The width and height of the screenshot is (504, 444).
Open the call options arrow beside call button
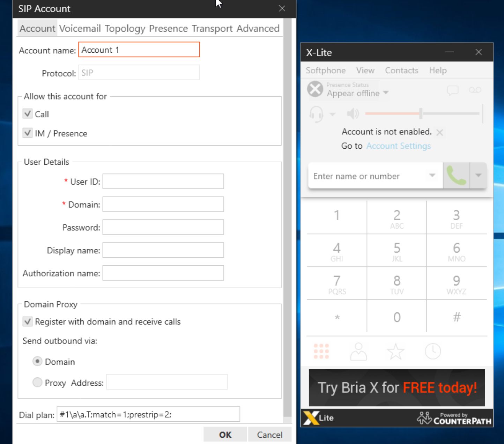click(478, 176)
